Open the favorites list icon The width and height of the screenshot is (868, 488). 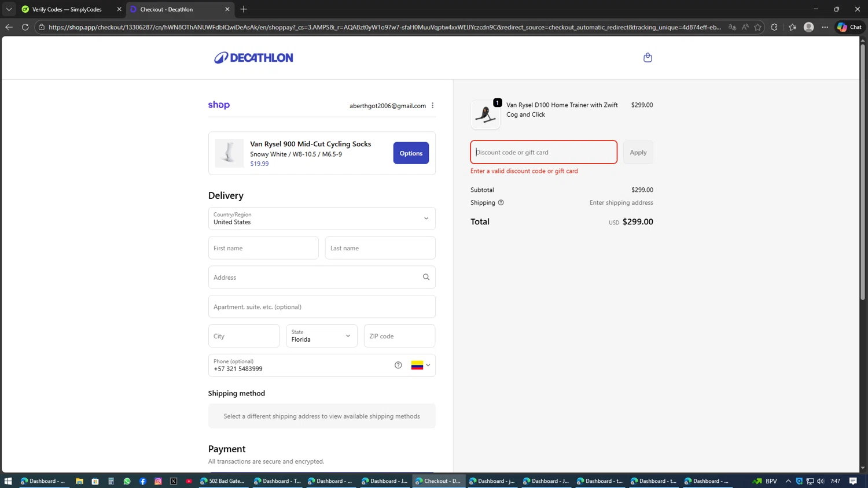pyautogui.click(x=792, y=27)
